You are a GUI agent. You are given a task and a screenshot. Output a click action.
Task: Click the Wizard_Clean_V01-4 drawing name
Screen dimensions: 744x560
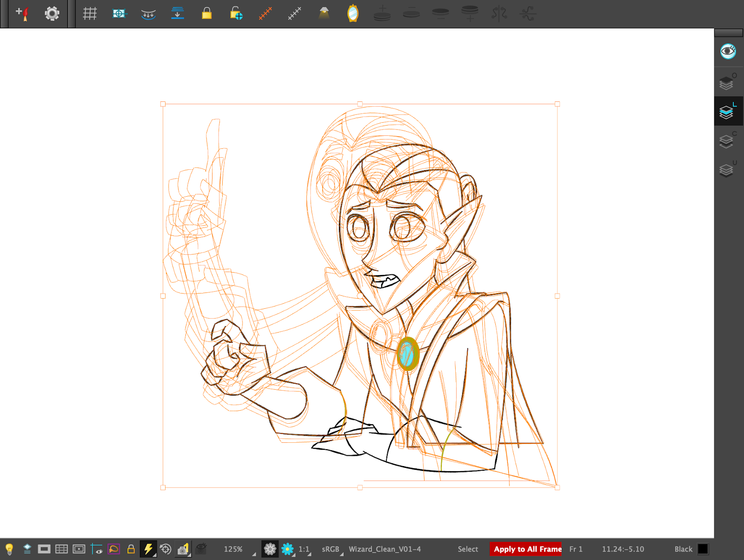[385, 549]
